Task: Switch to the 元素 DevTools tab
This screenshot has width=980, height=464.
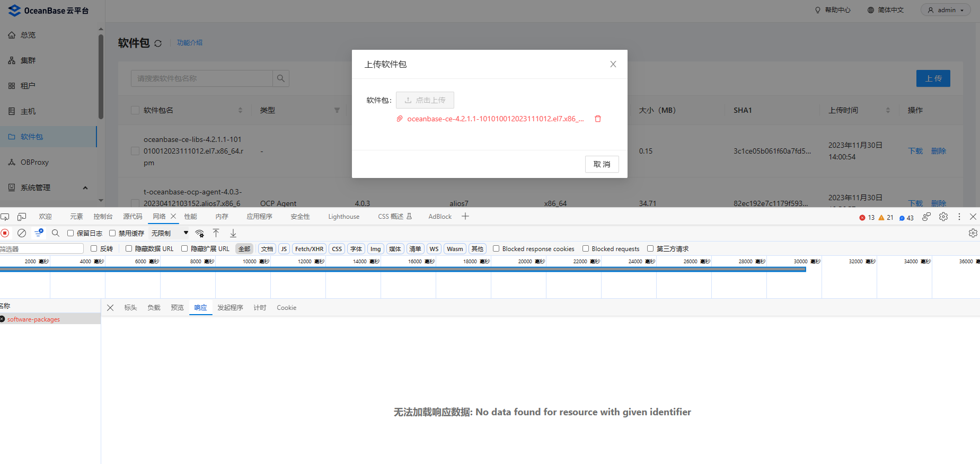Action: pos(77,217)
